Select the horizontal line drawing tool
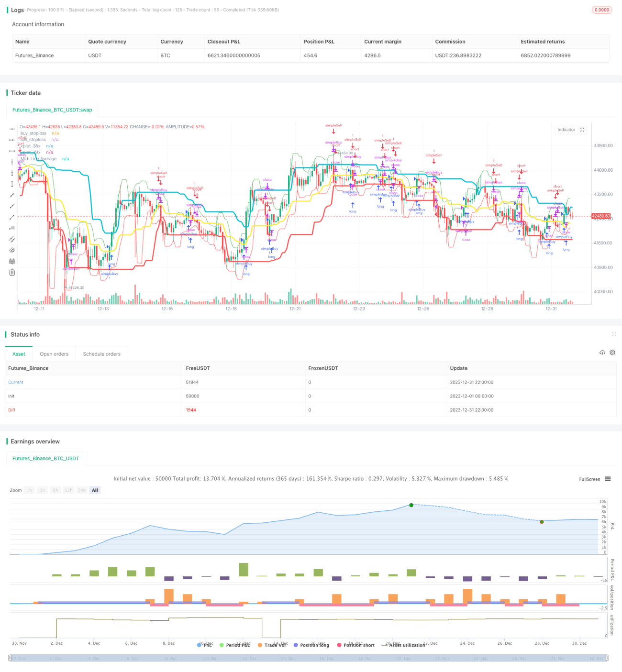Image resolution: width=622 pixels, height=672 pixels. pos(12,129)
